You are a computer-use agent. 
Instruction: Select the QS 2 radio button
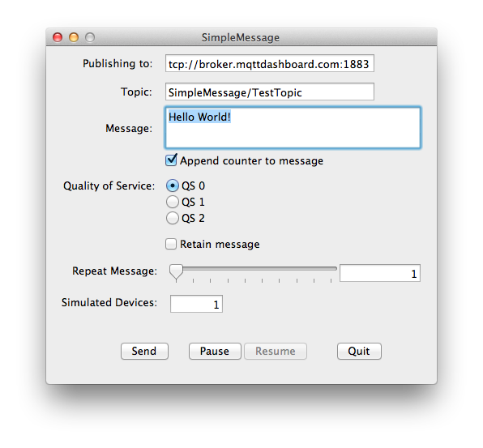(173, 218)
